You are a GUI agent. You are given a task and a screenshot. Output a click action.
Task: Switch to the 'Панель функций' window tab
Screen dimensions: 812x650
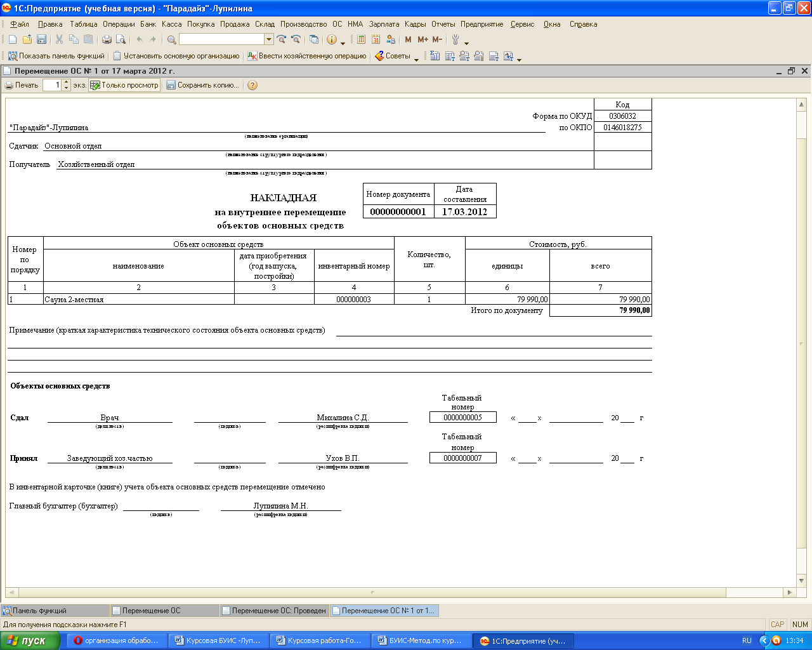coord(39,611)
